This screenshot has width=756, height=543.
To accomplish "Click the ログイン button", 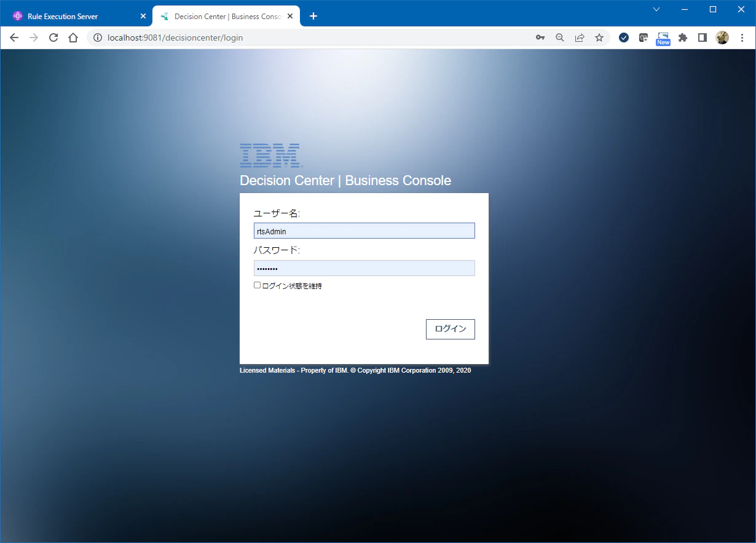I will tap(450, 329).
